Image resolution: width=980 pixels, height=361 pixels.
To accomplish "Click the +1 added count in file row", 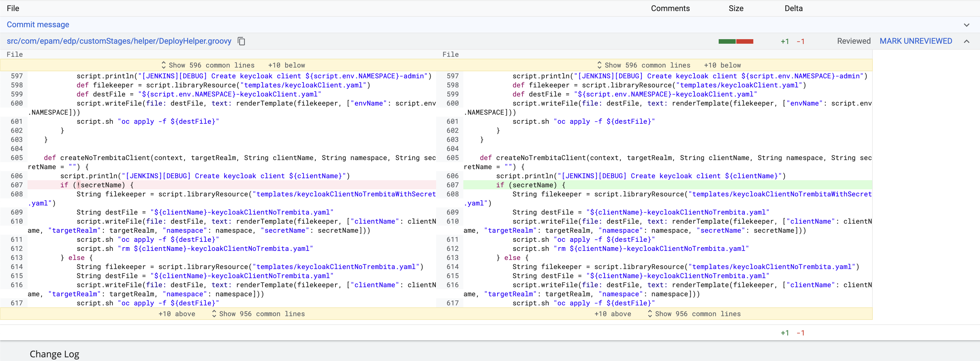I will [x=785, y=41].
